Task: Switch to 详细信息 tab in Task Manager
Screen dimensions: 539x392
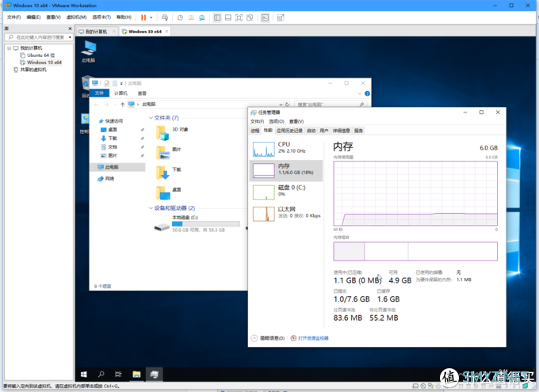Action: point(341,131)
